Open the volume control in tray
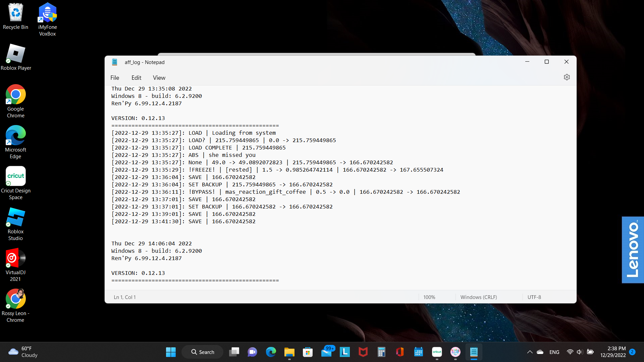Viewport: 644px width, 362px height. (580, 352)
